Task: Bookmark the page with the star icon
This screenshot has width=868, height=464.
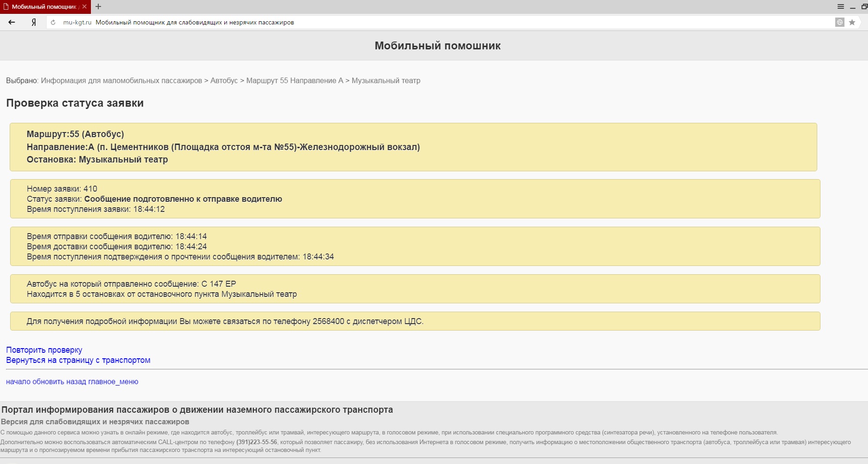Action: click(852, 22)
